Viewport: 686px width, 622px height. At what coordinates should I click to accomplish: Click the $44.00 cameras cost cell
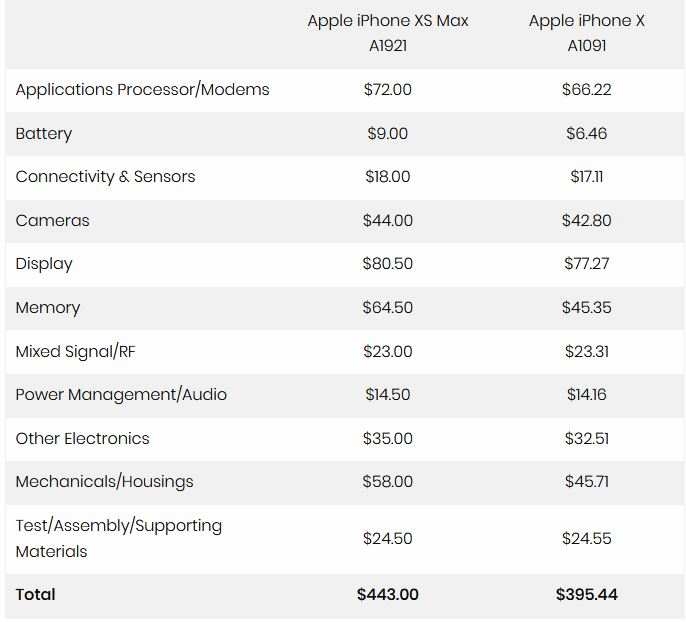pyautogui.click(x=388, y=220)
